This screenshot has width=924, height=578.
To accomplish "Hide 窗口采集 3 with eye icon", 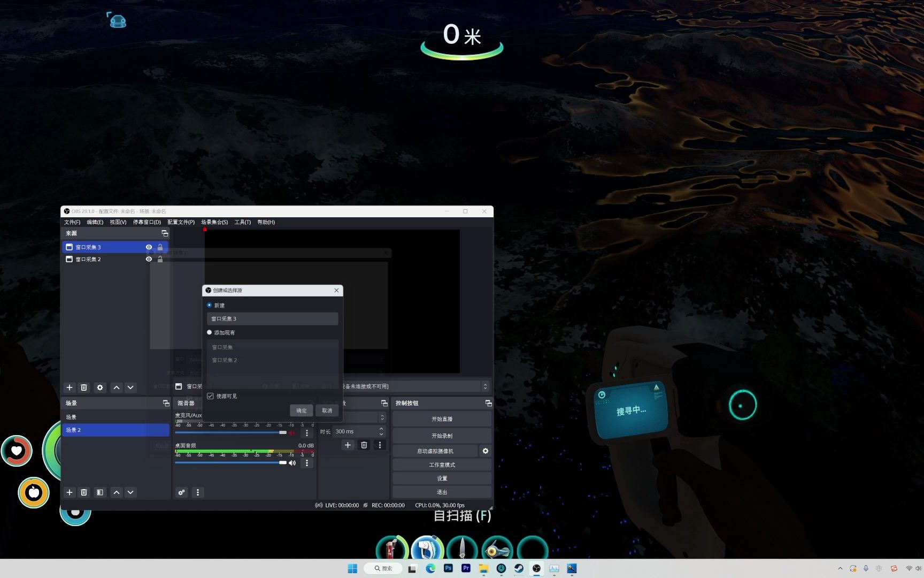I will (x=149, y=247).
